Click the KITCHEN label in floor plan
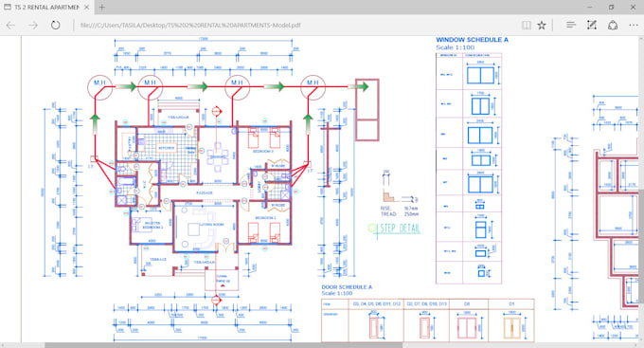The height and width of the screenshot is (348, 644). pyautogui.click(x=167, y=148)
